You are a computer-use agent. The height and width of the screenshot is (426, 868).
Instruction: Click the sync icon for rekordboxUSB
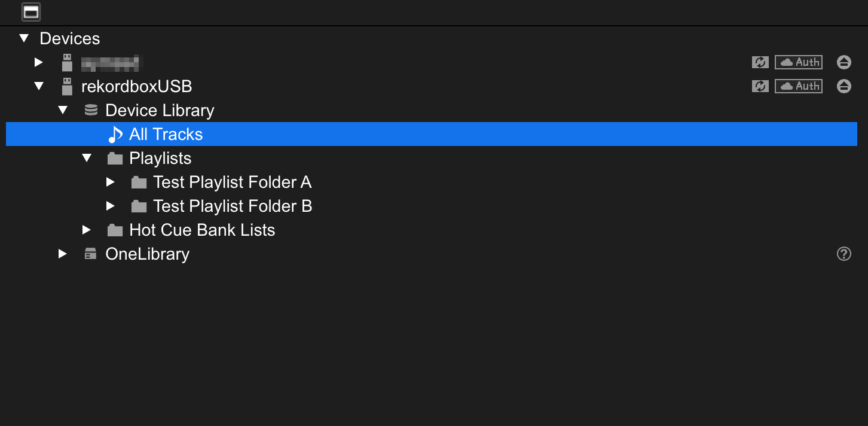[x=760, y=86]
